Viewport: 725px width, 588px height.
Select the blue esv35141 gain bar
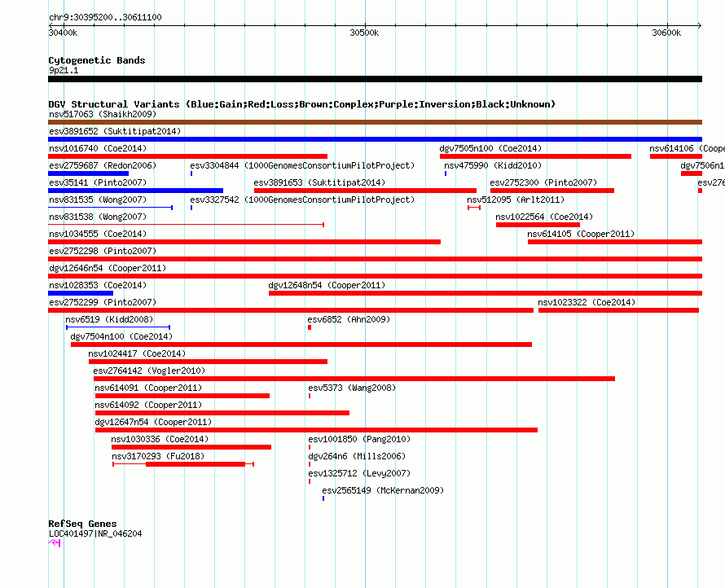pos(135,191)
